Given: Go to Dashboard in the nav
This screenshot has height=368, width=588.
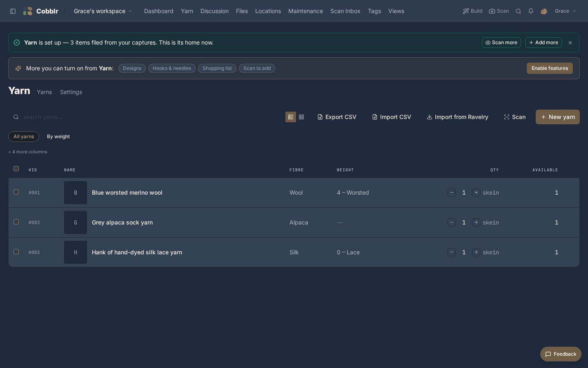Looking at the screenshot, I should pyautogui.click(x=159, y=11).
